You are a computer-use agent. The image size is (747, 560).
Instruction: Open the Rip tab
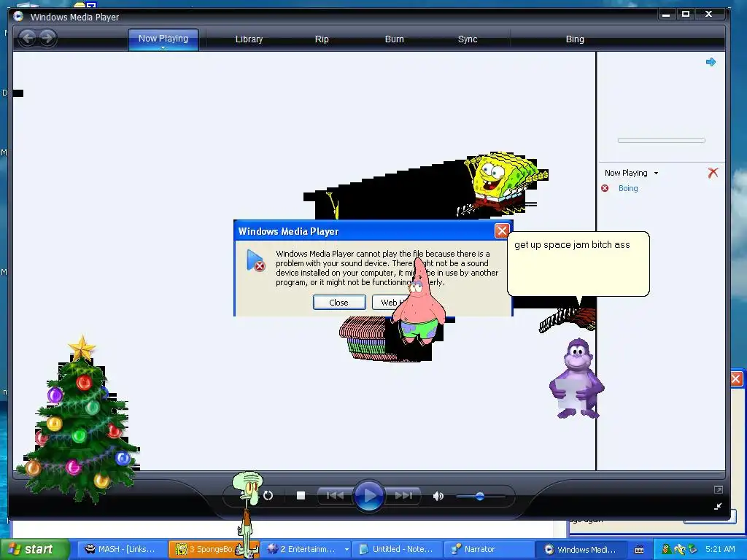pyautogui.click(x=322, y=39)
